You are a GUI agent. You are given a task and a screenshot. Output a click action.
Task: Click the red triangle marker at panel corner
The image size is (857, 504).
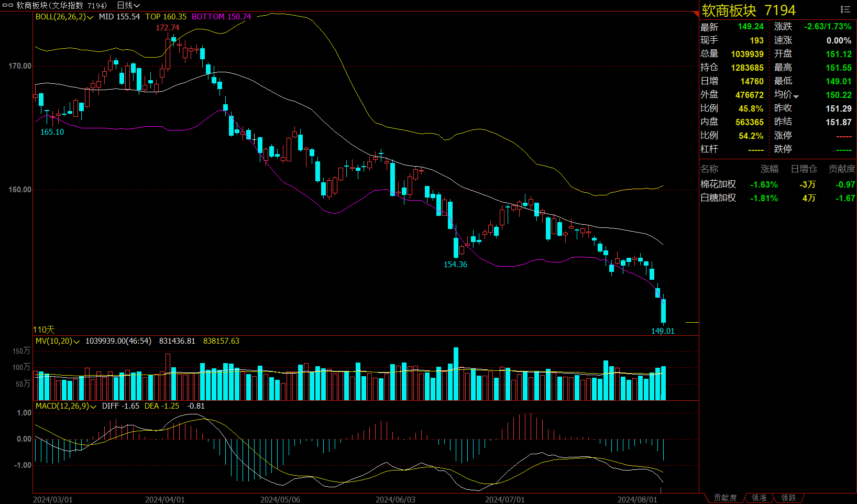click(x=696, y=14)
